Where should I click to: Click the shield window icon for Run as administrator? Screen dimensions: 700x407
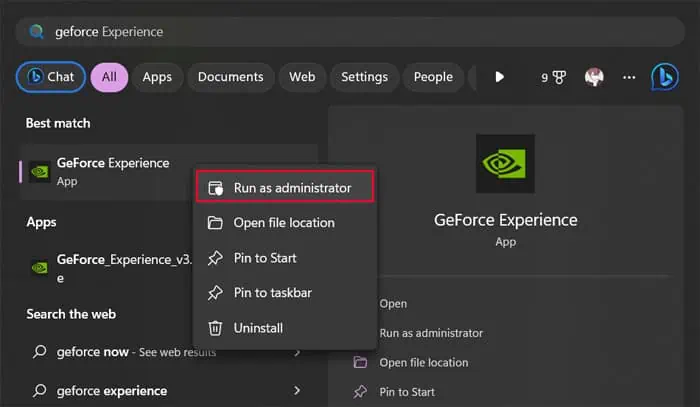(x=216, y=188)
